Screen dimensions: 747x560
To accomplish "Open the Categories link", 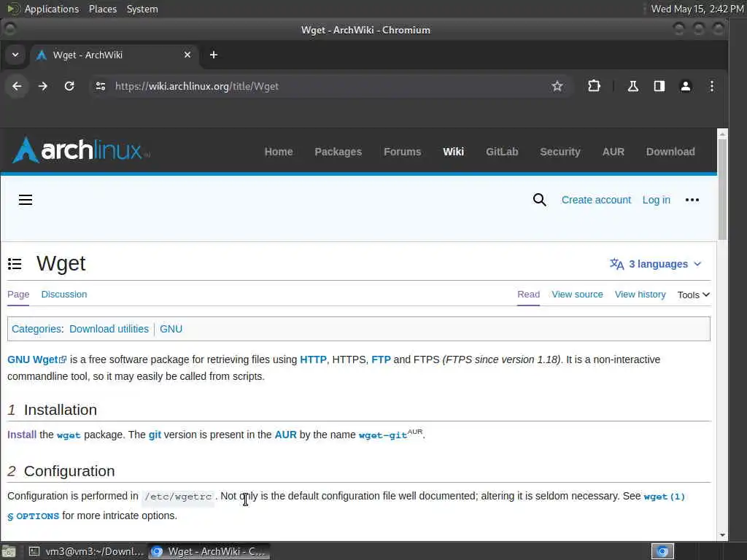I will pyautogui.click(x=36, y=329).
